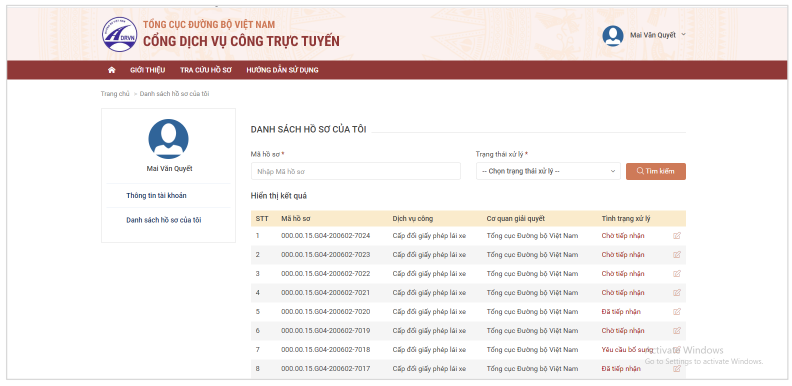The width and height of the screenshot is (792, 386).
Task: Open the edit icon for record 000.00.15.G04-200602-7022
Action: click(x=677, y=274)
